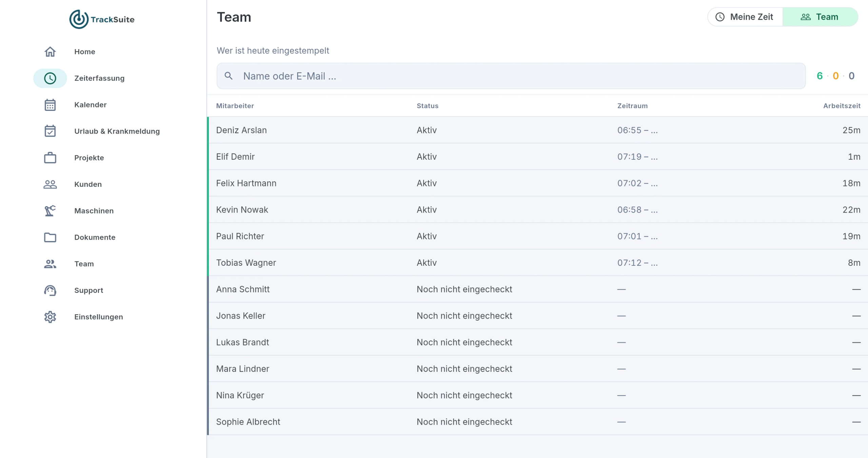Click the Urlaub & Krankmeldung calendar-check icon
Viewport: 868px width, 458px height.
50,131
